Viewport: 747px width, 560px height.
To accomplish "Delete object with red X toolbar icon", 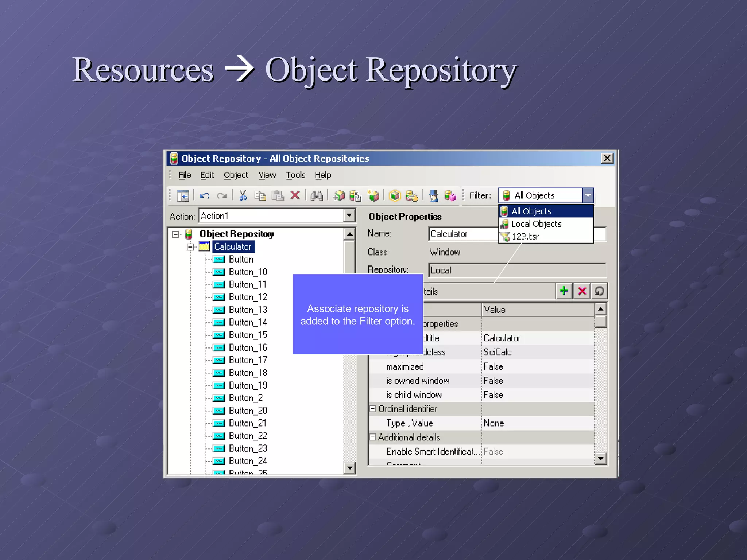I will pyautogui.click(x=295, y=195).
